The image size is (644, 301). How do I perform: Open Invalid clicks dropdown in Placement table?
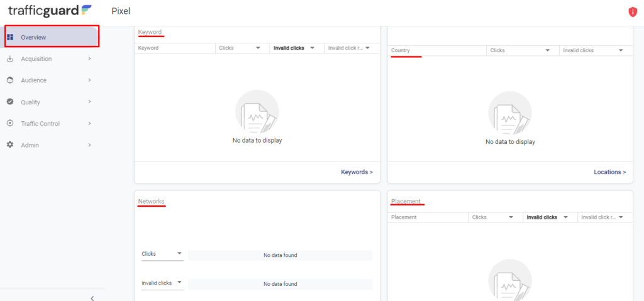click(565, 217)
